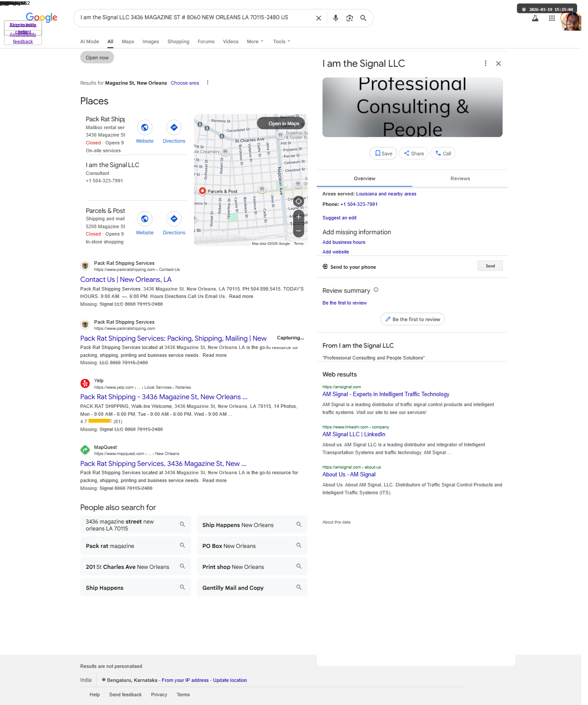Select the Overview tab in panel
Screen dimensions: 588x705
click(x=365, y=178)
